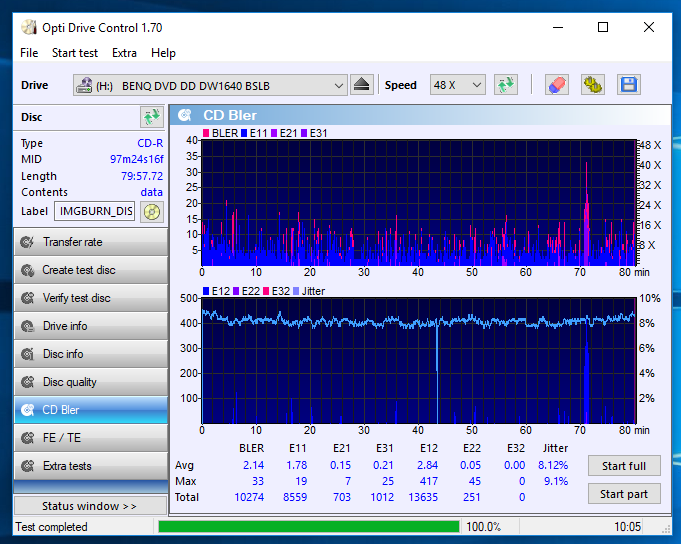Image resolution: width=681 pixels, height=544 pixels.
Task: Select the Transfer rate test
Action: (x=91, y=242)
